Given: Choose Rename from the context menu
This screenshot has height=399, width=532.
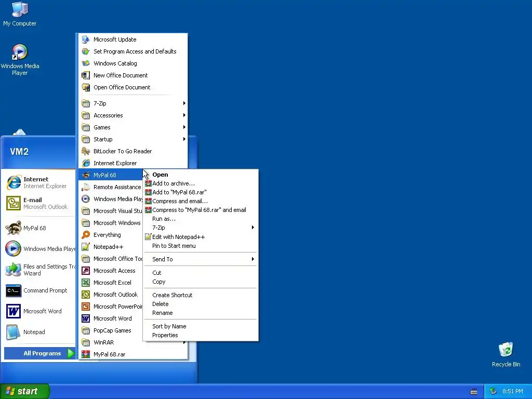Looking at the screenshot, I should 201,313.
